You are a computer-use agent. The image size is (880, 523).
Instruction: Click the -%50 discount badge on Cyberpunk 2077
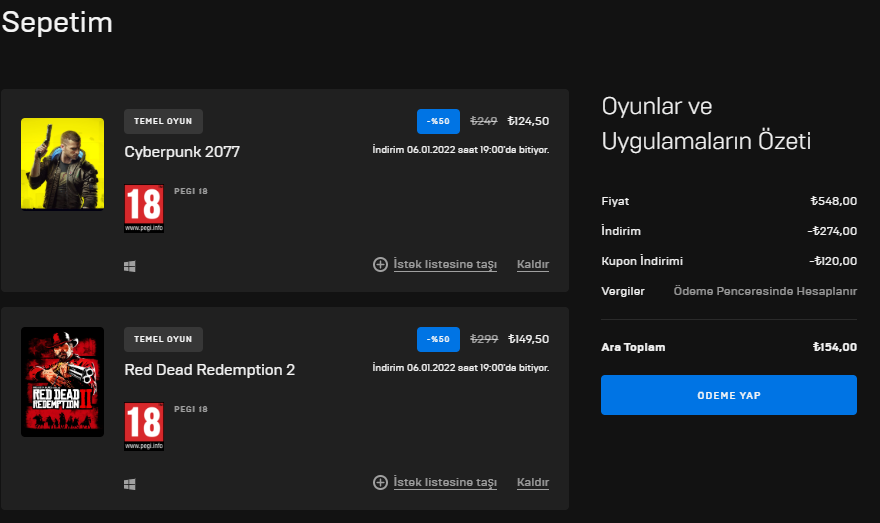tap(438, 121)
